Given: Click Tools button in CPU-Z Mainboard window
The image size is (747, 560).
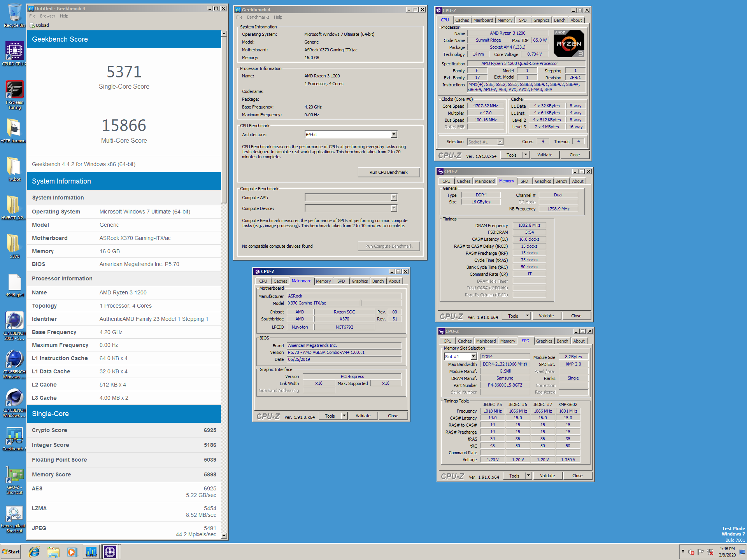Looking at the screenshot, I should click(330, 416).
